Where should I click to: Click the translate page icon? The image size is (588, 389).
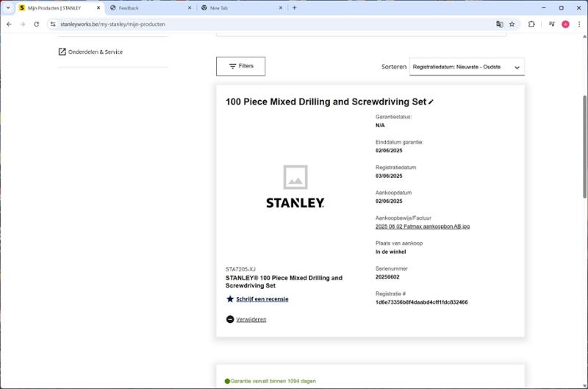tap(500, 24)
